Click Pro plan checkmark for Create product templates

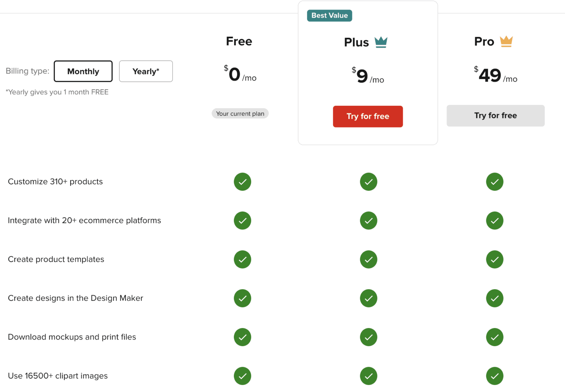494,259
